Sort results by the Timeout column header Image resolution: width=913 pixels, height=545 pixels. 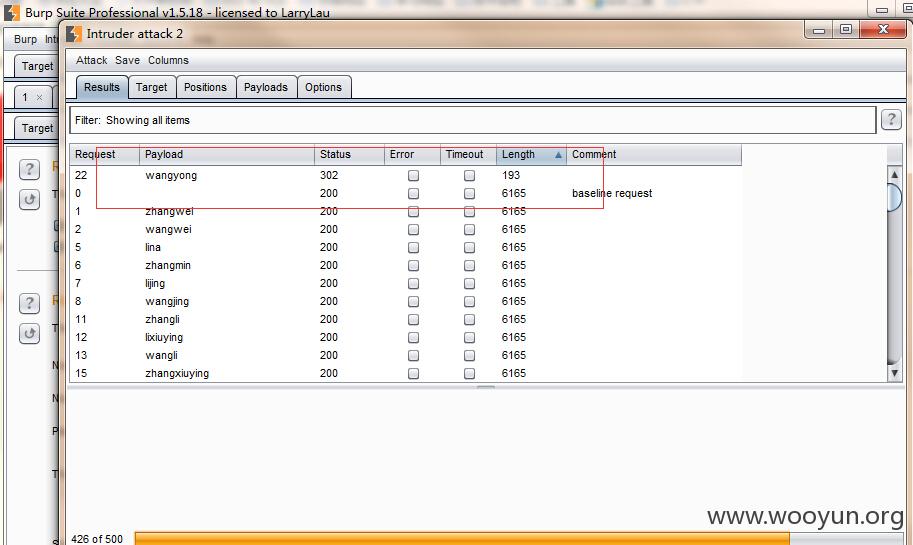pos(468,155)
